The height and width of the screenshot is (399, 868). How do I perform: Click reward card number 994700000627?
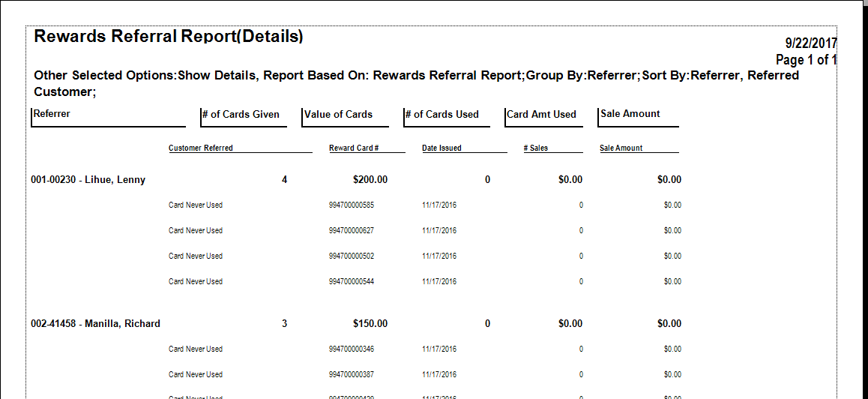351,231
